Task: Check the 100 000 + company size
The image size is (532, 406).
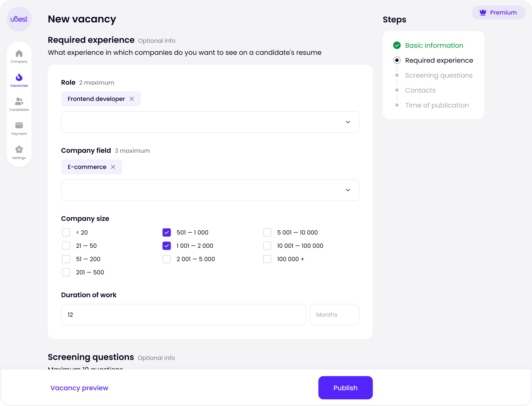Action: pyautogui.click(x=267, y=259)
